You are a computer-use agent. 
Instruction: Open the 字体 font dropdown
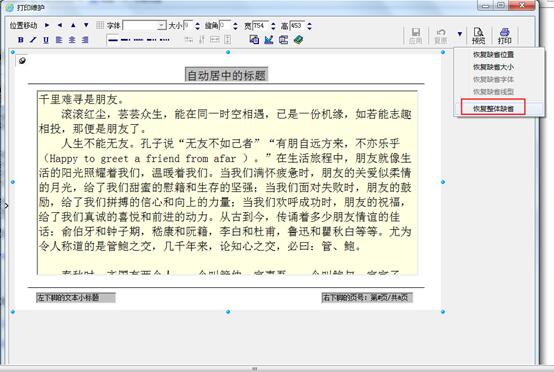click(161, 25)
